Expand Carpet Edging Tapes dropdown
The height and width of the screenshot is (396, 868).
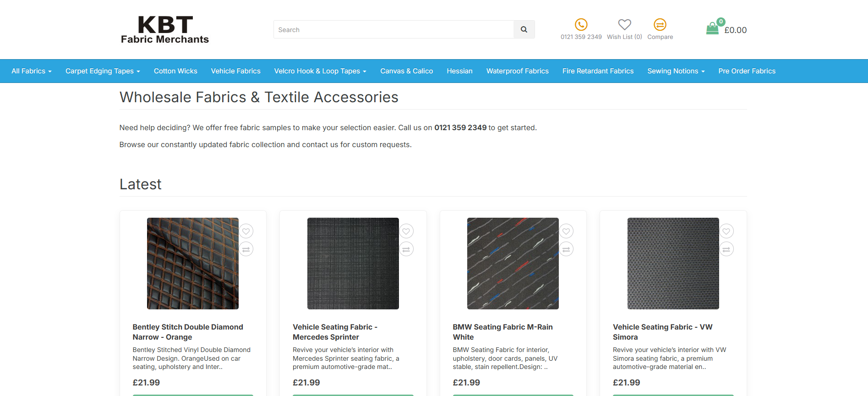[x=103, y=71]
